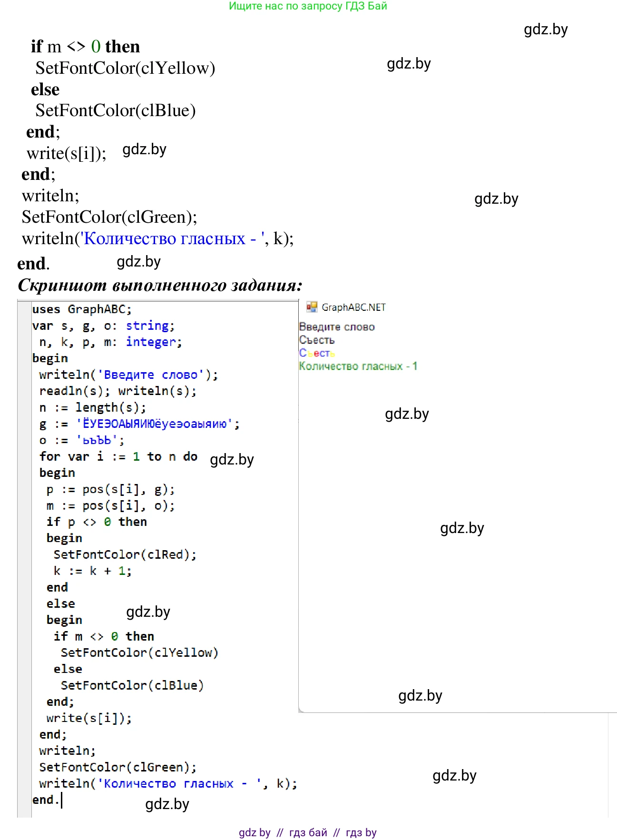Select the vowels string 'ЁУЕЭОАЫЯИЮёуеэоаыяию'

(158, 424)
